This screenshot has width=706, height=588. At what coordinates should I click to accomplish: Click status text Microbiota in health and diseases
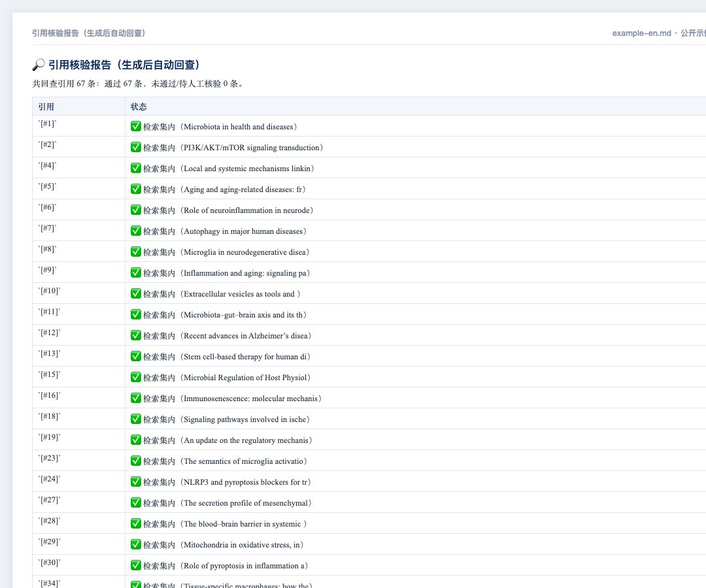click(x=238, y=127)
